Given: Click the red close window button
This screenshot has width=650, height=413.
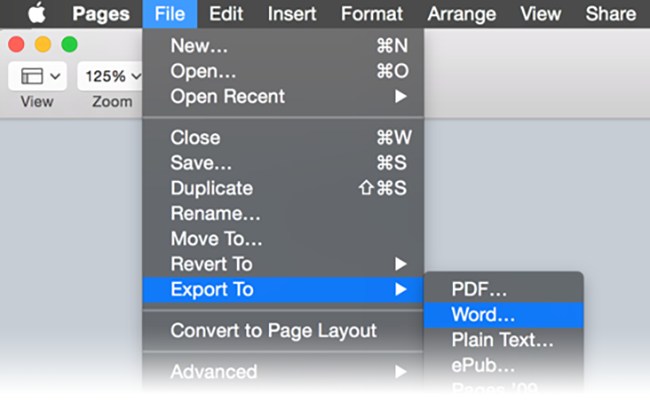Looking at the screenshot, I should coord(16,44).
